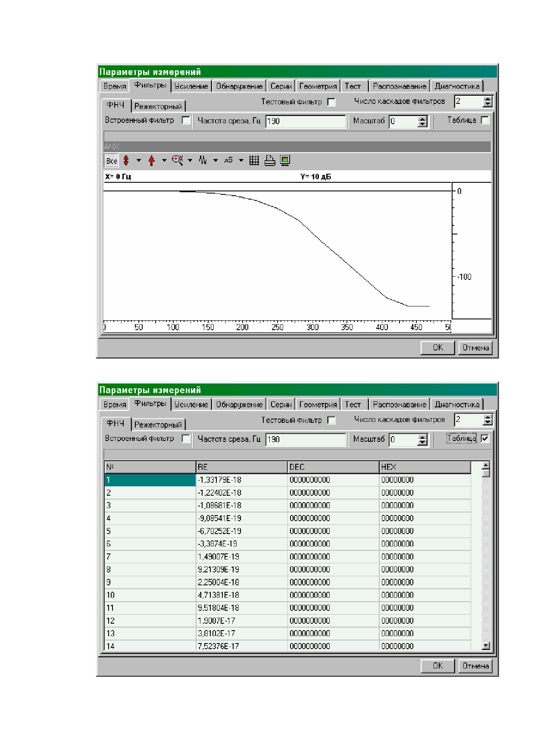Screen dimensions: 534x756
Task: Open Обнаружение tab in the graph dialog
Action: coord(239,86)
